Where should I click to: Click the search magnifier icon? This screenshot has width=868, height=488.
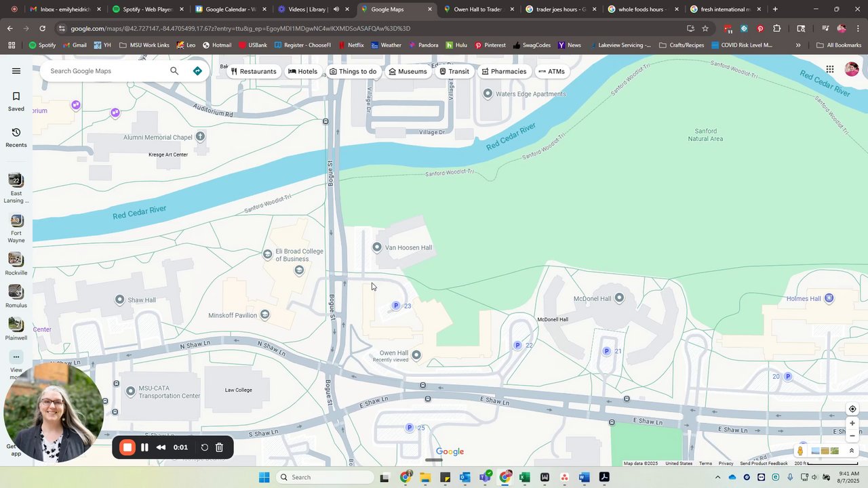174,70
